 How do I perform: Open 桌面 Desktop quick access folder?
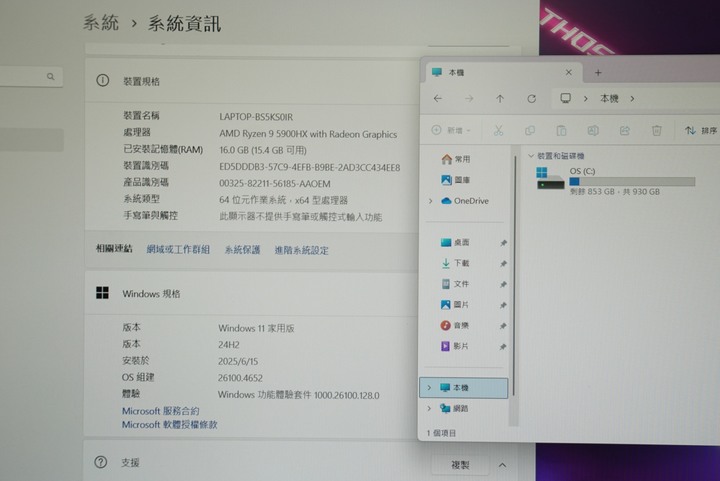coord(455,242)
